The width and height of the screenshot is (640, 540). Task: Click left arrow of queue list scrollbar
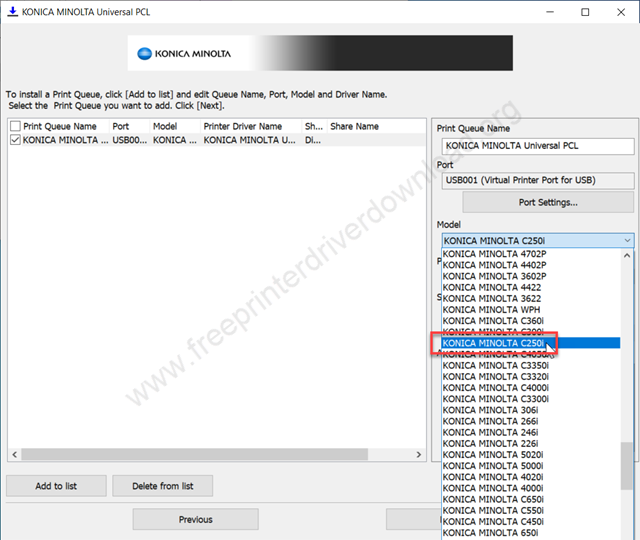(15, 454)
